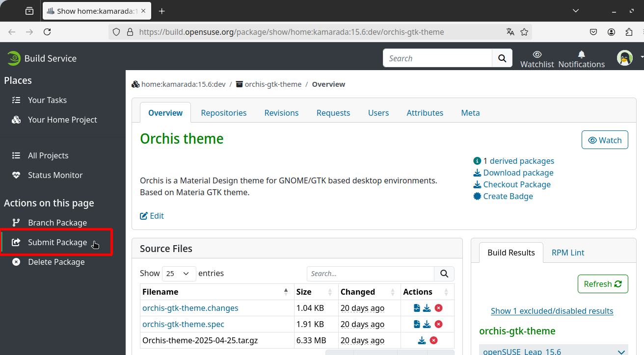644x355 pixels.
Task: Delete the orchis-gtk-theme.spec file
Action: [438, 324]
